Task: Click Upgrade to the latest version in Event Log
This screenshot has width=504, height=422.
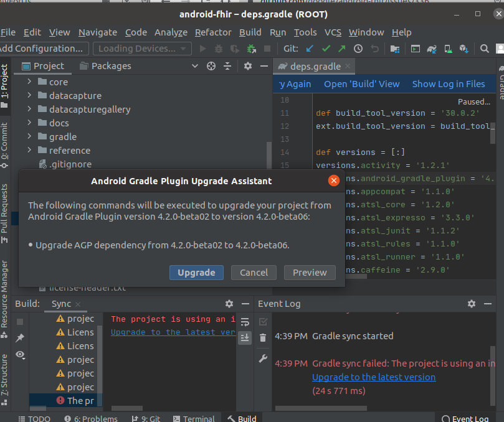Action: tap(374, 377)
